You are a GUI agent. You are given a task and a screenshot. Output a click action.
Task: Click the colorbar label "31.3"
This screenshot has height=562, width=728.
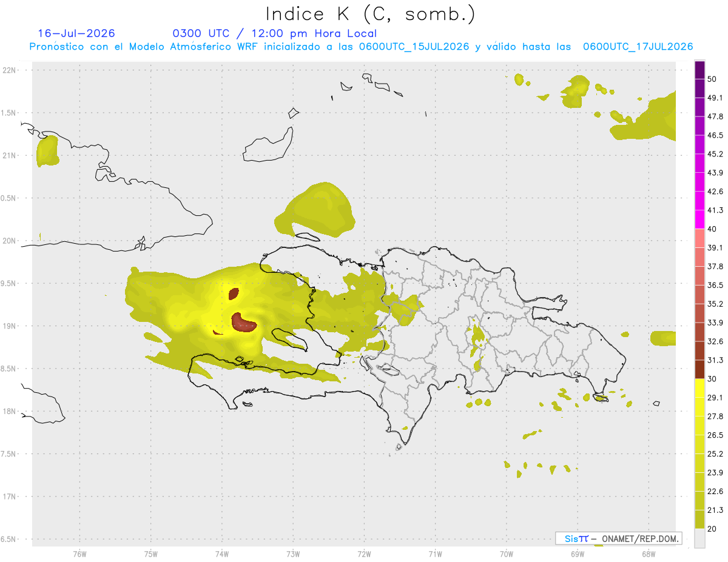click(715, 360)
